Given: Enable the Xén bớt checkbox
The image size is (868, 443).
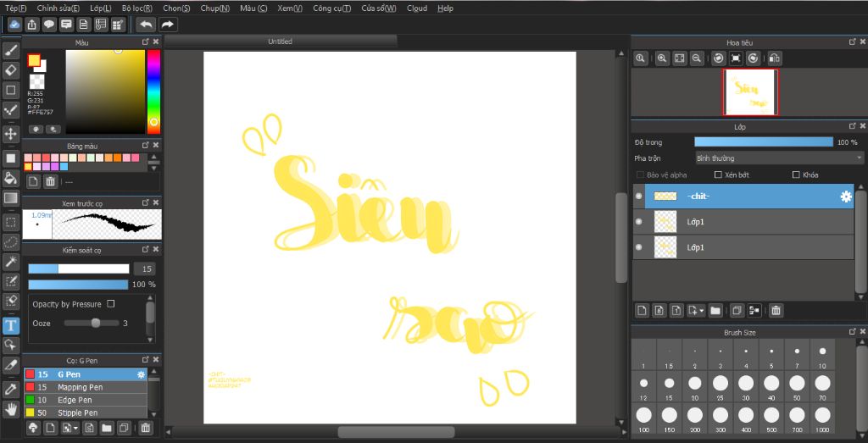Looking at the screenshot, I should (x=718, y=174).
